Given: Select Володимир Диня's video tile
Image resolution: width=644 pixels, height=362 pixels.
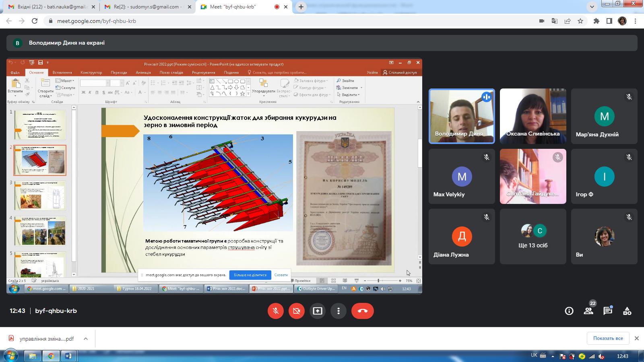Looking at the screenshot, I should coord(462,116).
